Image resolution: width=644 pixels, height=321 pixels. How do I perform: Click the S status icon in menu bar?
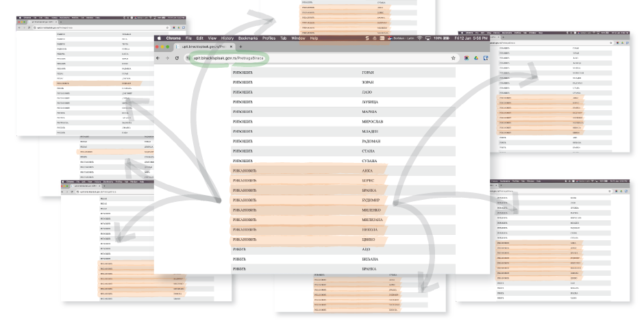coord(368,38)
